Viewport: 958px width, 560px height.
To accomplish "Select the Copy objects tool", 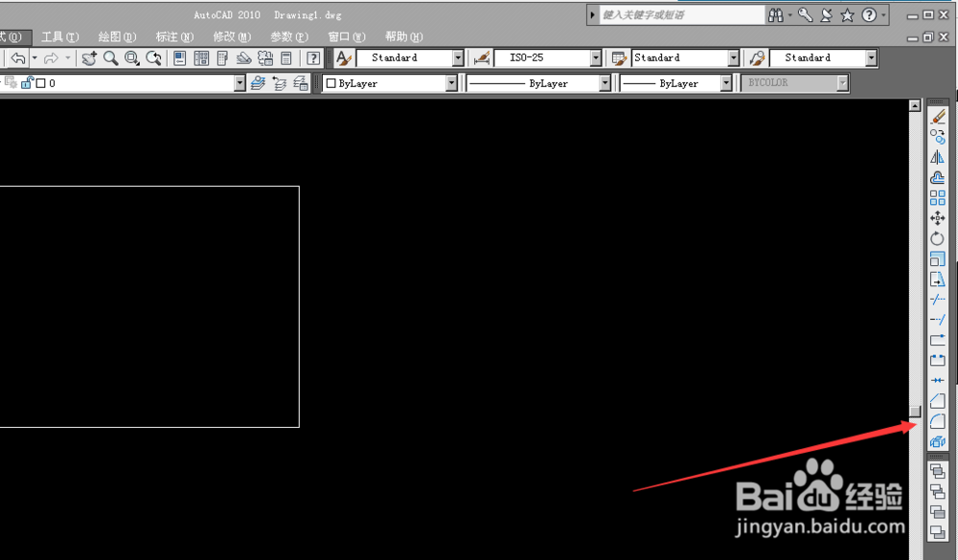I will 938,137.
